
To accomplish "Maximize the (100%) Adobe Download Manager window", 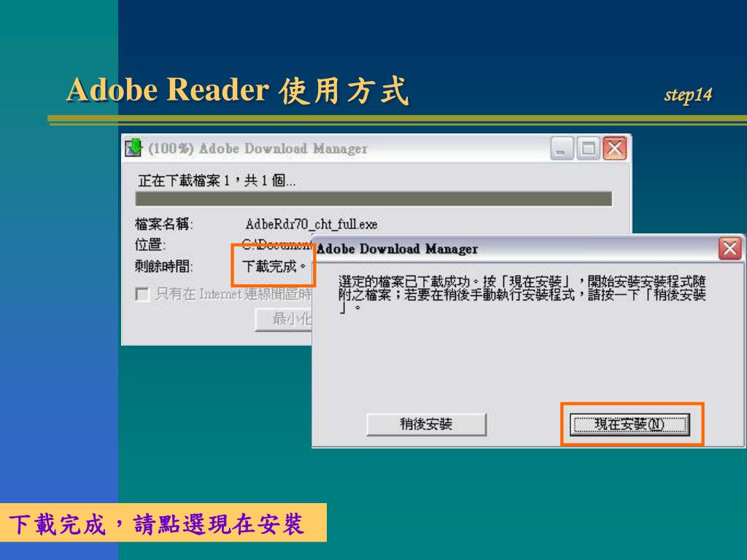I will click(588, 149).
